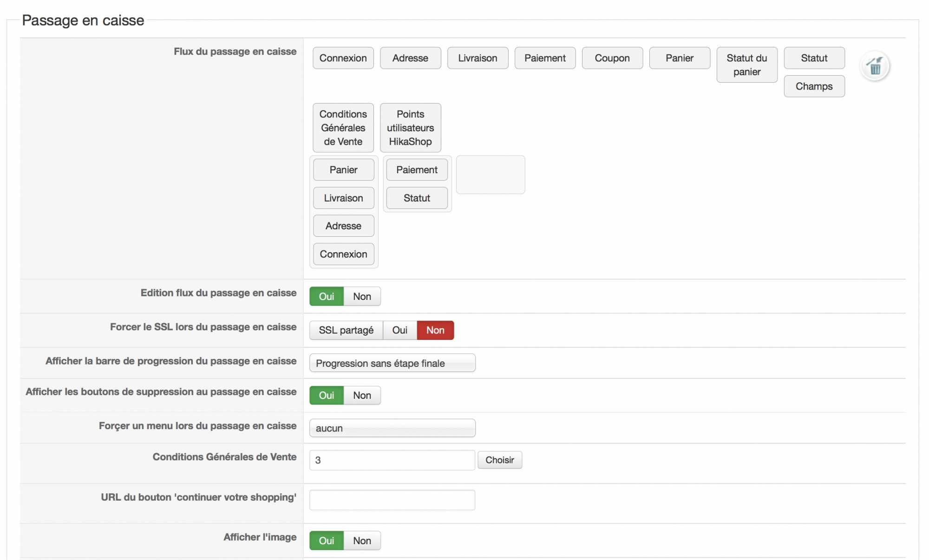Image resolution: width=929 pixels, height=560 pixels.
Task: Click the Connexion block in first step column
Action: tap(343, 254)
